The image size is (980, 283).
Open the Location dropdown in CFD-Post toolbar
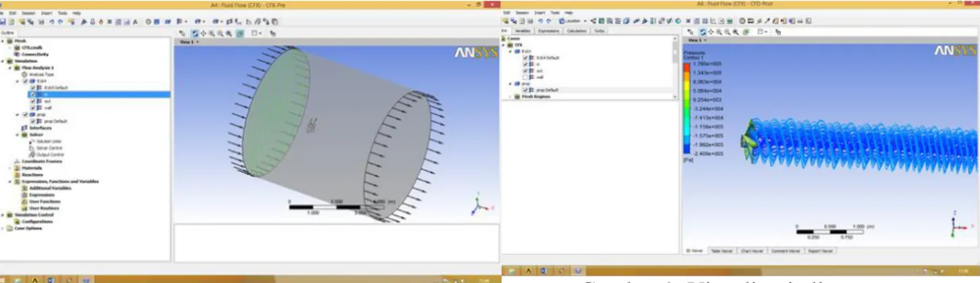tap(573, 21)
